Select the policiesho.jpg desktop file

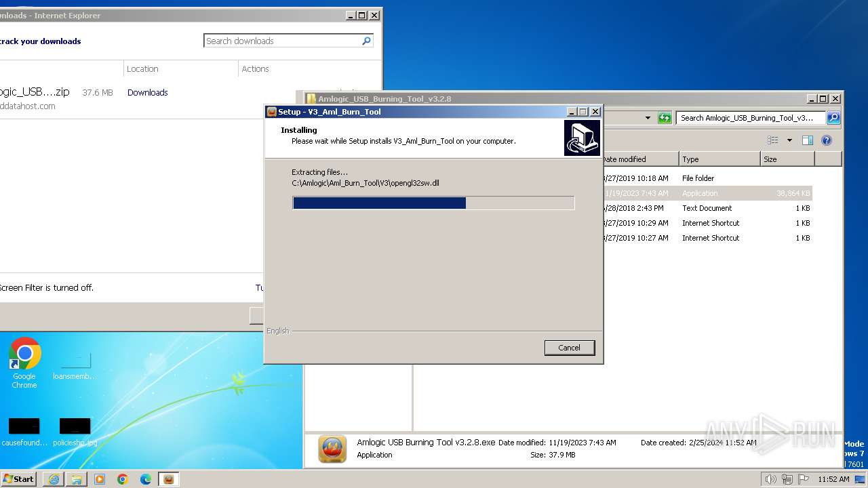coord(75,432)
